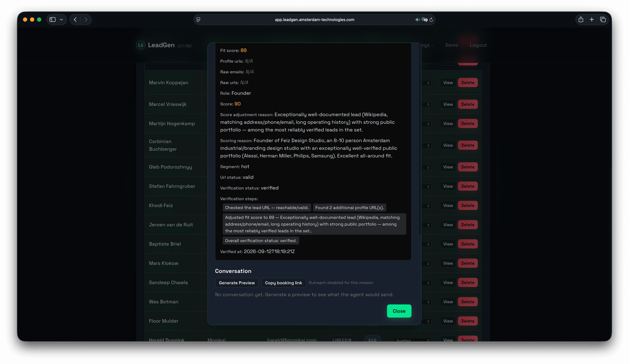Delete the Corbinian Buchberger lead
Viewport: 629px width, 364px height.
pyautogui.click(x=468, y=145)
